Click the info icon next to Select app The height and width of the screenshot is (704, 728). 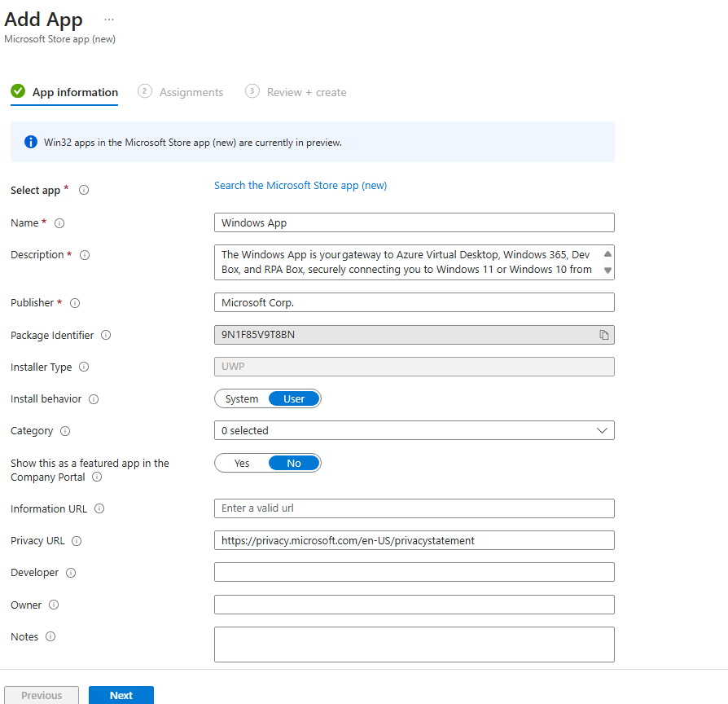[84, 190]
